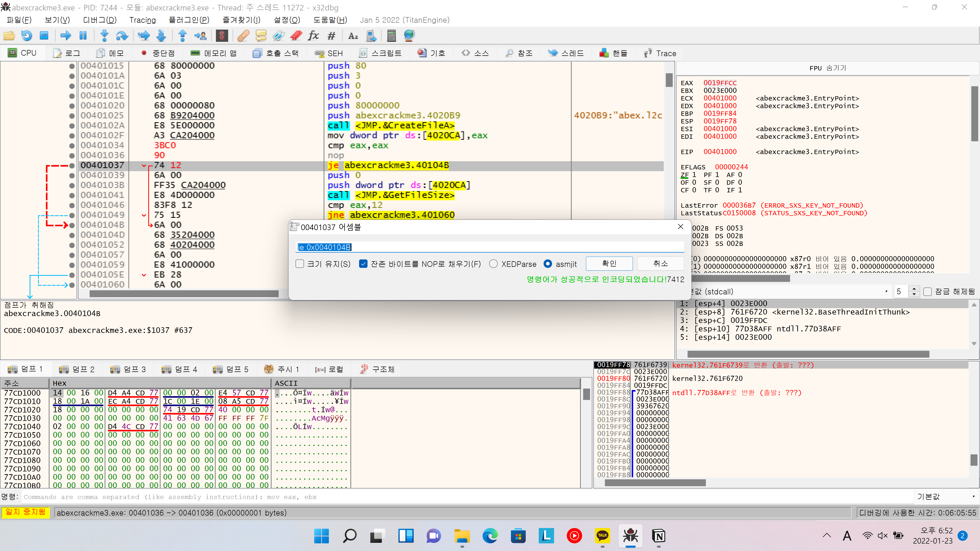
Task: Click the globe icon in the toolbar
Action: pyautogui.click(x=409, y=36)
